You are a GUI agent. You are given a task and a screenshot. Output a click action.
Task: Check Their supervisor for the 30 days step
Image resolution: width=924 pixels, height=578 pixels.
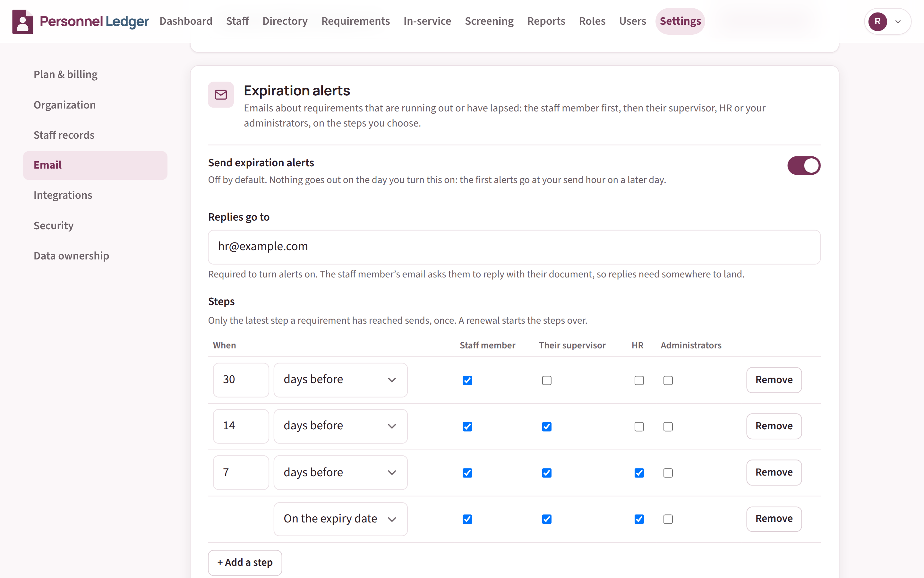click(x=547, y=381)
